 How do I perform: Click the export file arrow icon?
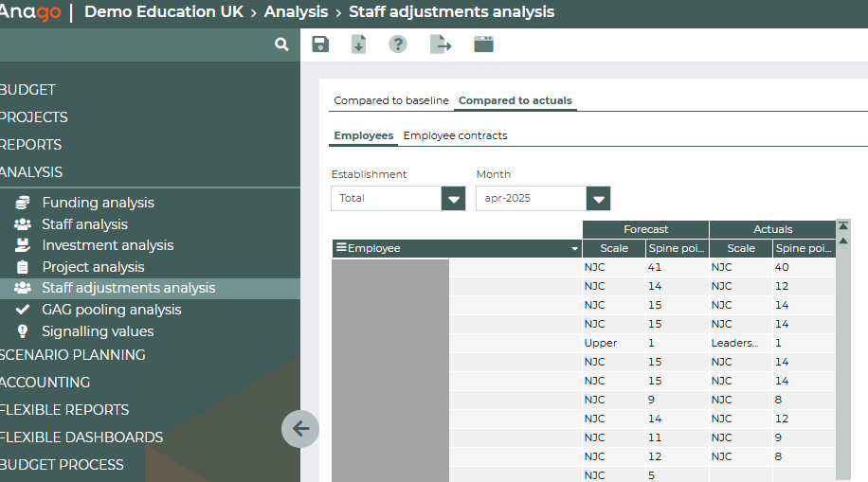click(441, 45)
